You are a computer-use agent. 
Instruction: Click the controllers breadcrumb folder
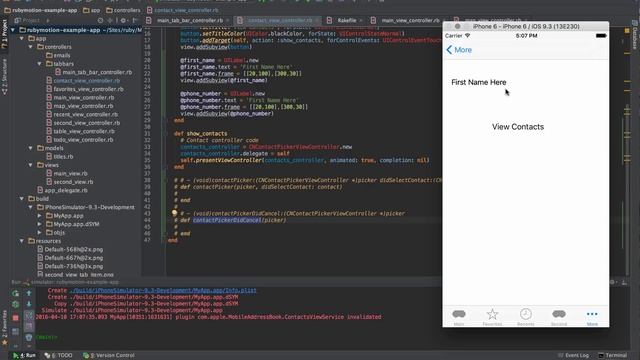coord(123,10)
